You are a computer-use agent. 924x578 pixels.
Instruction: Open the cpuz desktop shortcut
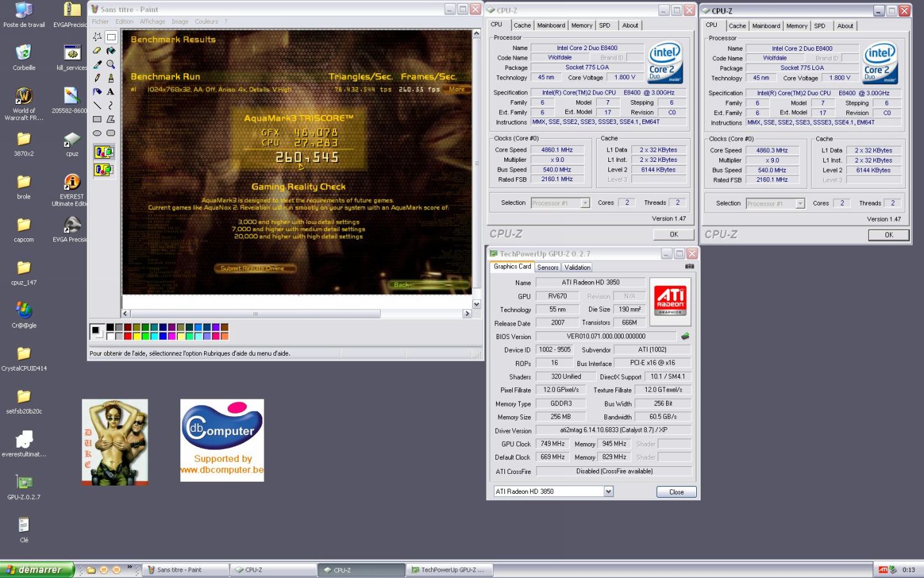72,144
